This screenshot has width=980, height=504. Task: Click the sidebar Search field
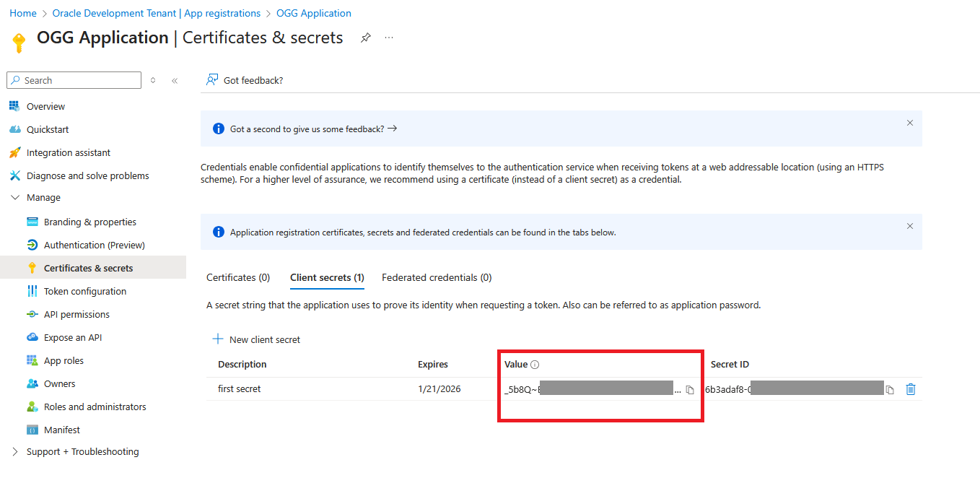(x=72, y=80)
